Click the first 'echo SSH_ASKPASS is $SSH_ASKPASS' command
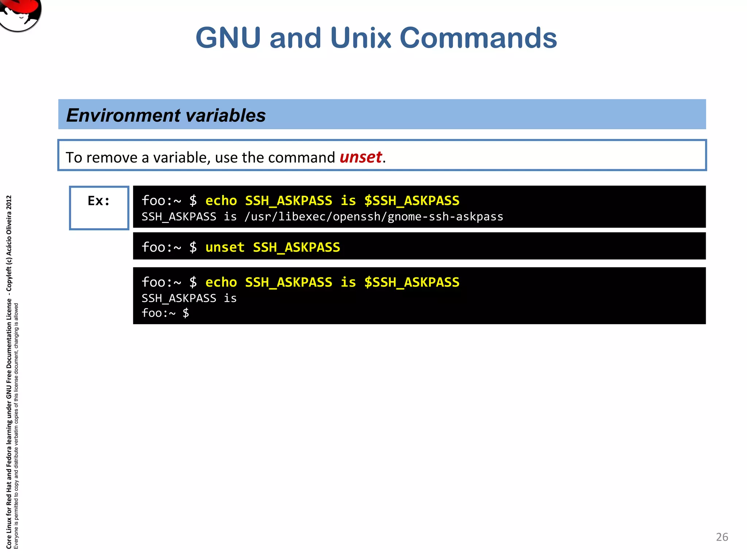This screenshot has width=747, height=560. [332, 201]
